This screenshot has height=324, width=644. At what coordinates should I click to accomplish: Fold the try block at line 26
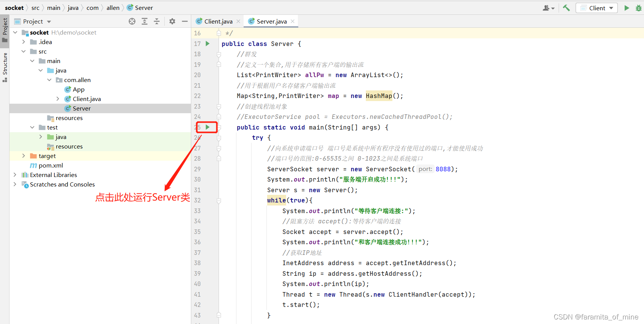[219, 138]
